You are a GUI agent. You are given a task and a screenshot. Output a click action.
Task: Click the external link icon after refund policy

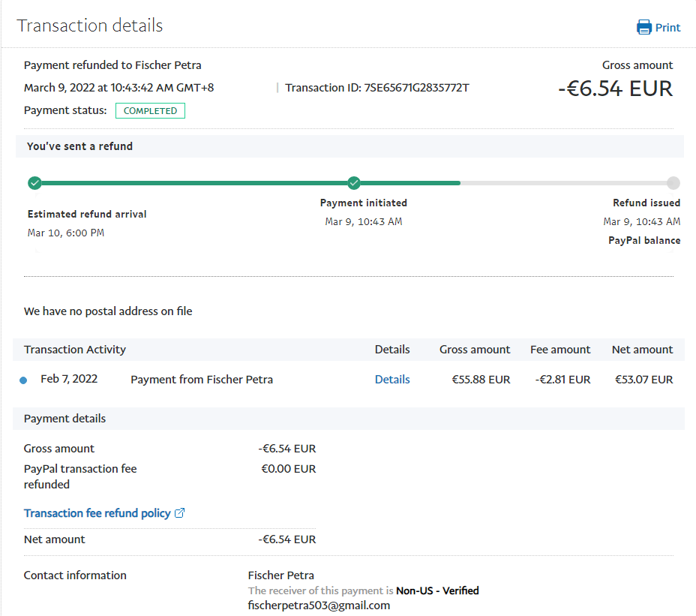click(x=179, y=513)
